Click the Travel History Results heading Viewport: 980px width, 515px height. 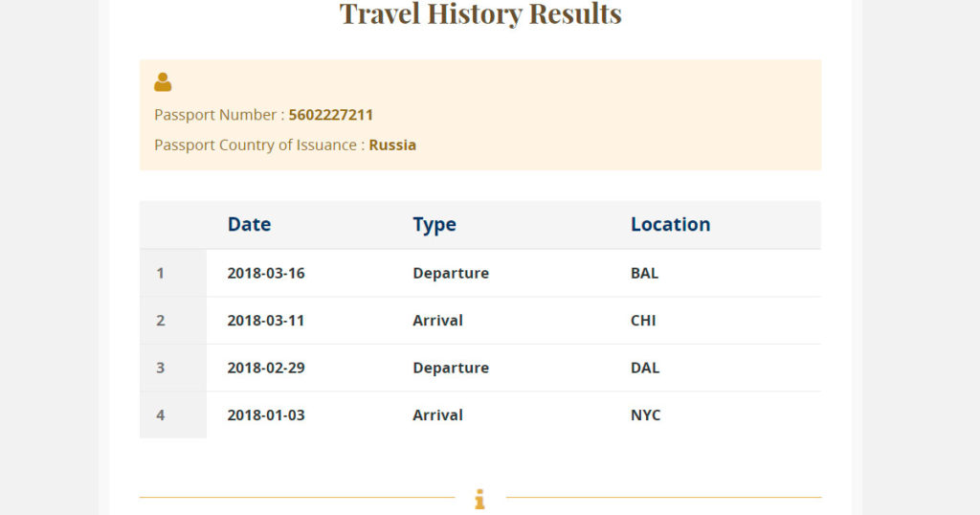pyautogui.click(x=480, y=14)
